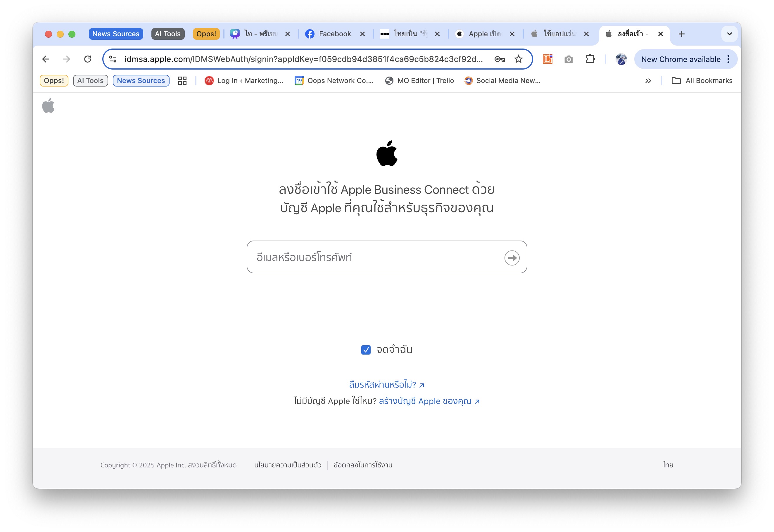Open the saved passwords key icon
The image size is (774, 532).
[x=500, y=59]
